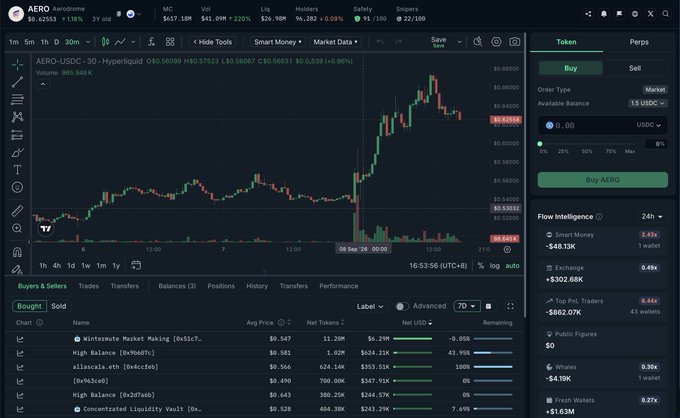Toggle percent scale on the chart
680x418 pixels.
point(481,265)
